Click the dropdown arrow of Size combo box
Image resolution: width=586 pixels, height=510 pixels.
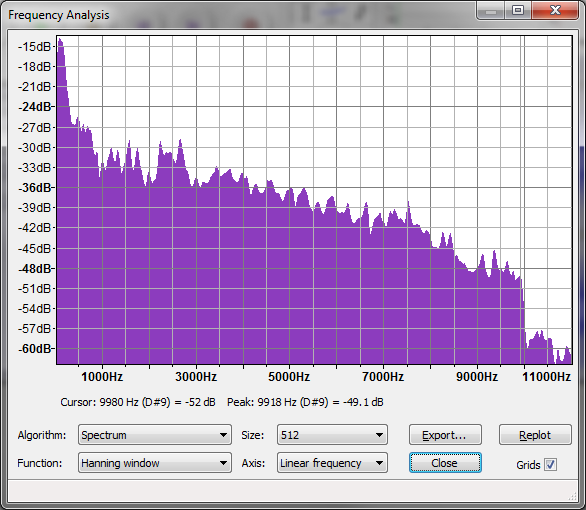click(x=379, y=435)
